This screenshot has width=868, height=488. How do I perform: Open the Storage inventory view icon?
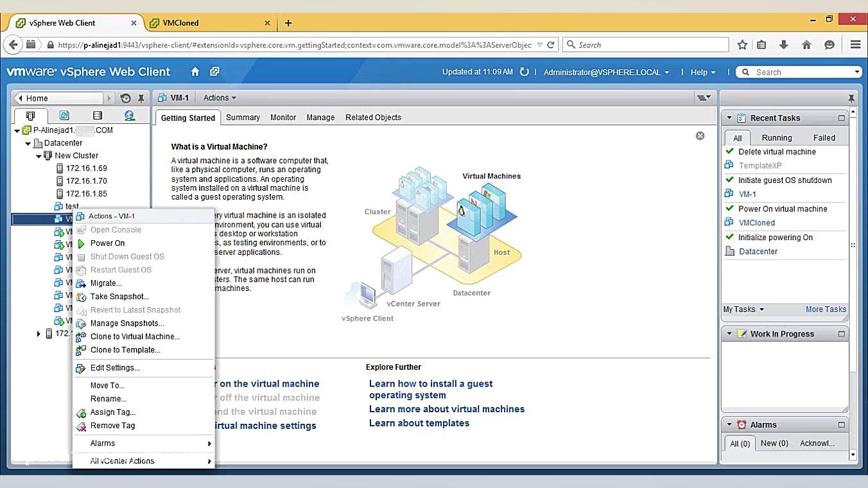pos(97,115)
